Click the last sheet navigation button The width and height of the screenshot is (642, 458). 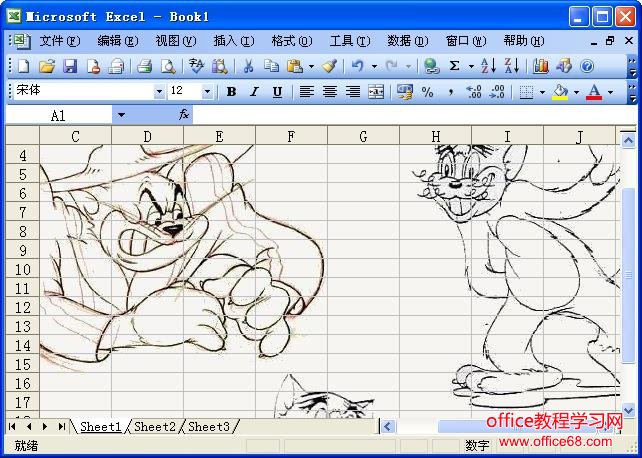click(x=61, y=426)
